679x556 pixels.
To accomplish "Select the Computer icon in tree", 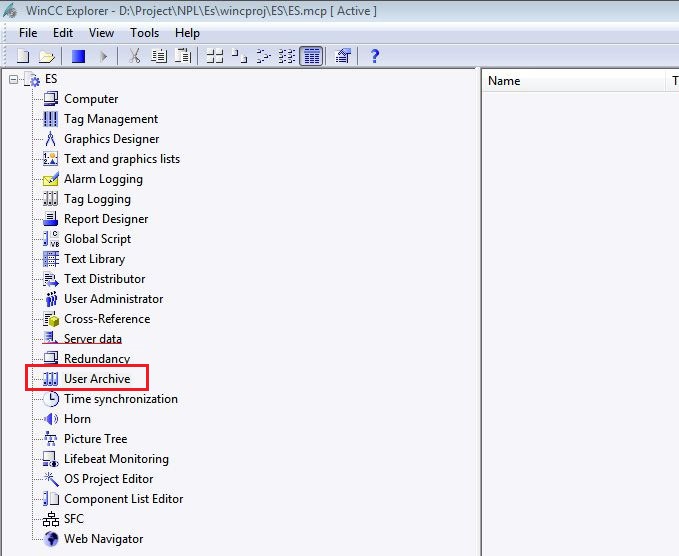I will pos(51,99).
